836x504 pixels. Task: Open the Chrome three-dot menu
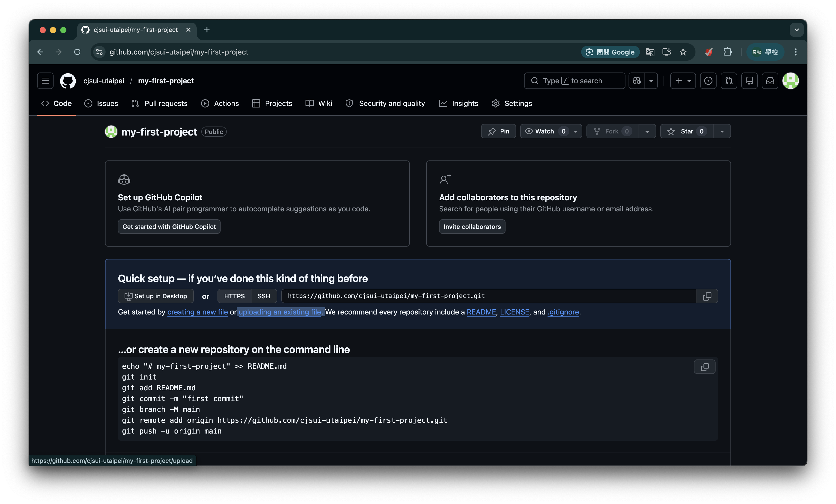coord(796,52)
